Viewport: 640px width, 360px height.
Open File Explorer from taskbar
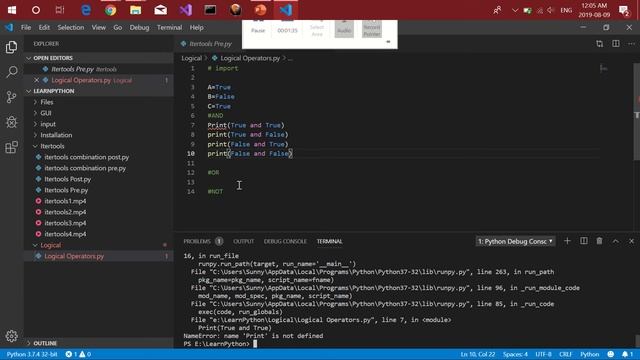[x=136, y=10]
